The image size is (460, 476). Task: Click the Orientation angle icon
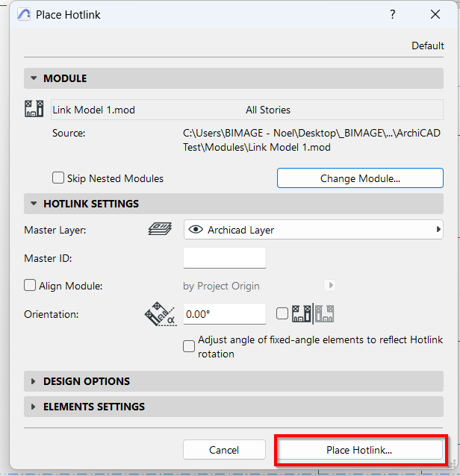[159, 315]
